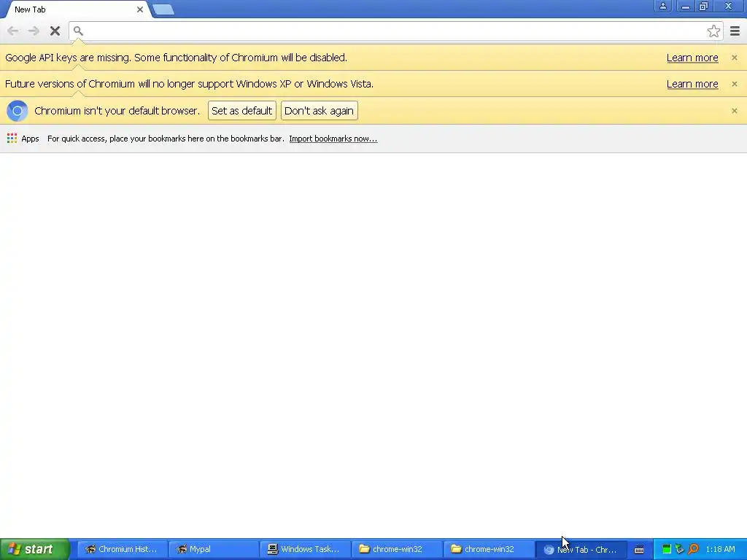The height and width of the screenshot is (560, 747).
Task: Click green task manager tray icon
Action: (667, 549)
